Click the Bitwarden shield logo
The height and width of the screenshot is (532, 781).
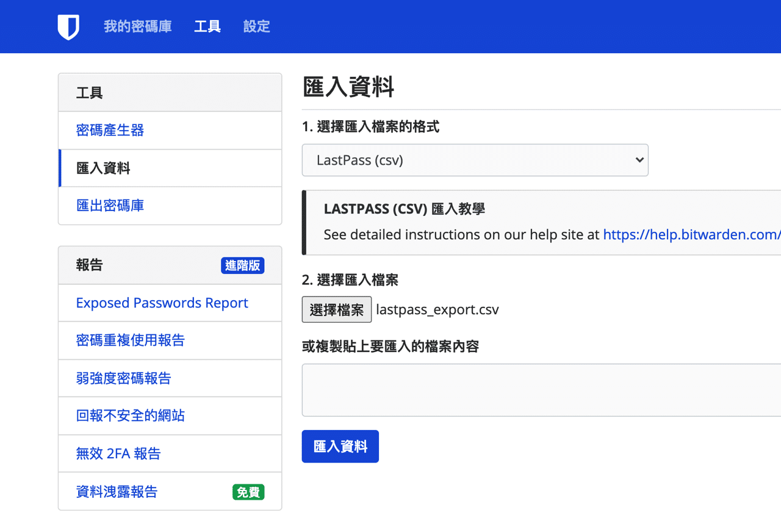tap(68, 27)
